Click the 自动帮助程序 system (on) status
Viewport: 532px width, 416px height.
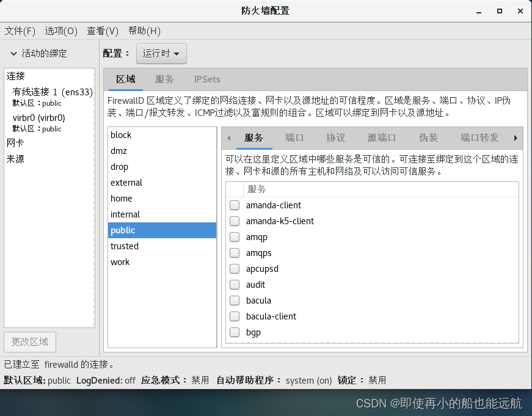(274, 381)
